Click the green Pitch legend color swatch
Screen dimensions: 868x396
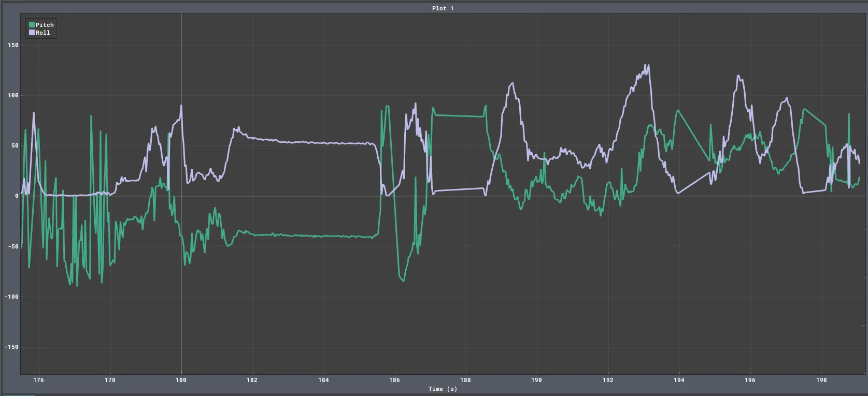[32, 25]
